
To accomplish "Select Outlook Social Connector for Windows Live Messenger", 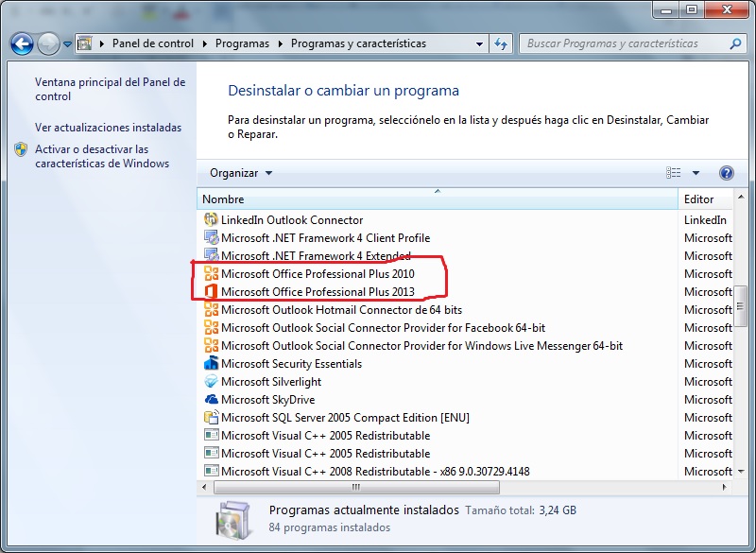I will pos(421,345).
